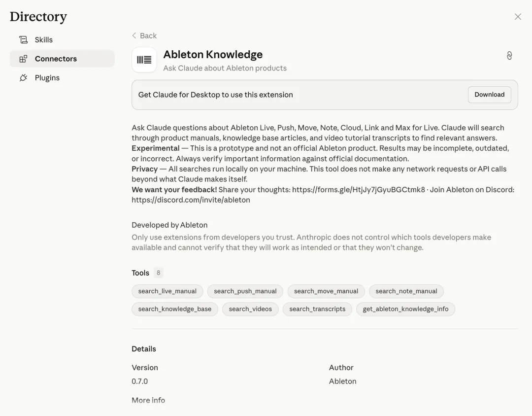Image resolution: width=532 pixels, height=416 pixels.
Task: Click the Tools count badge
Action: pyautogui.click(x=158, y=273)
